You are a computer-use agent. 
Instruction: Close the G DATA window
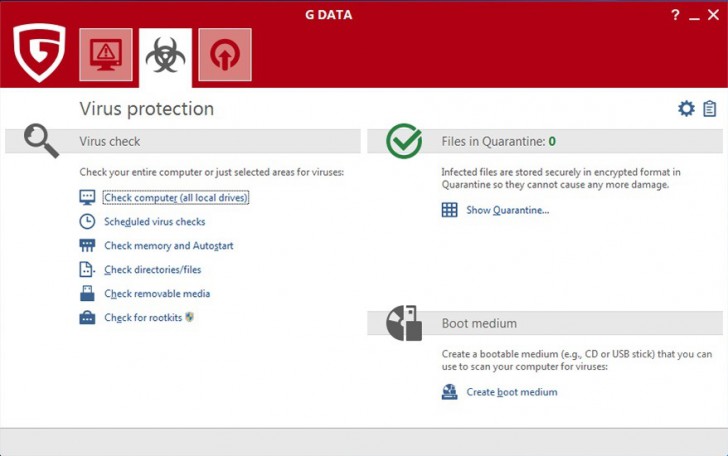coord(714,15)
